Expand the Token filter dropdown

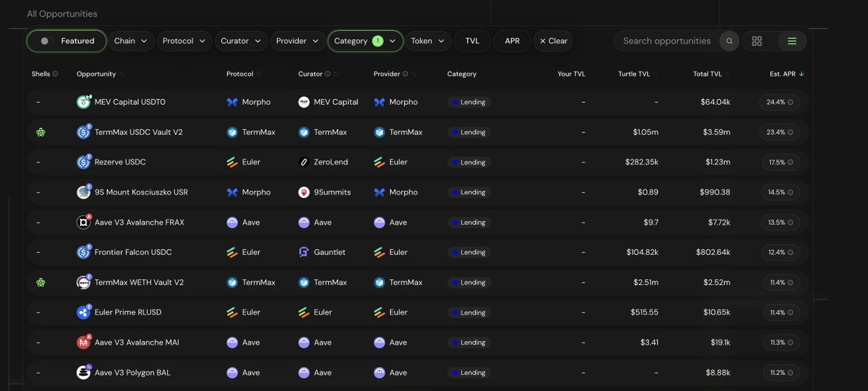pyautogui.click(x=428, y=41)
